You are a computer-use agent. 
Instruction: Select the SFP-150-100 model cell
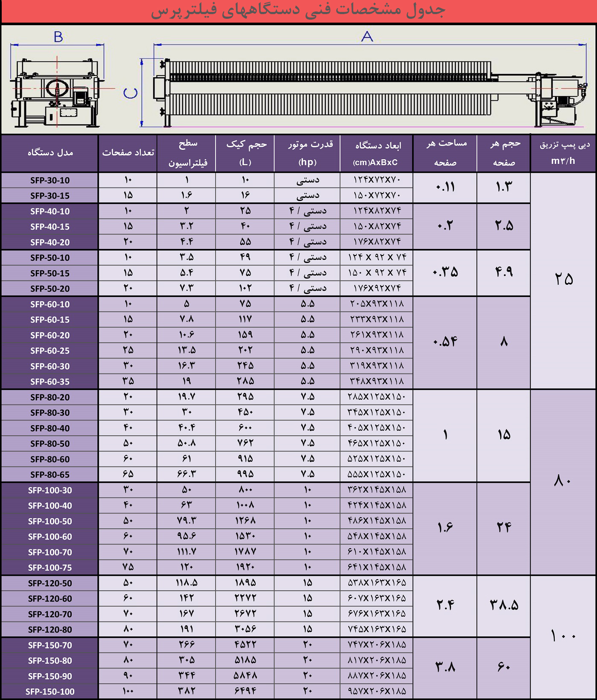coord(50,691)
